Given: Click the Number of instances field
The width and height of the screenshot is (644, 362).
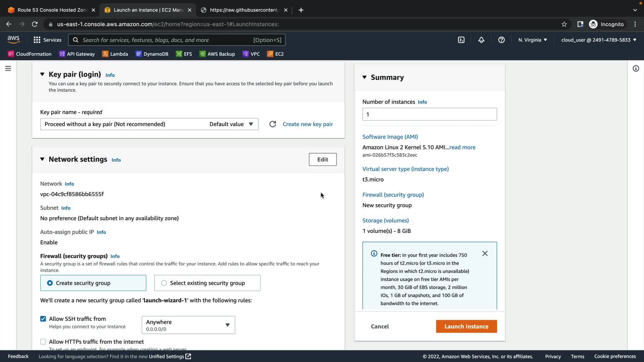Looking at the screenshot, I should pyautogui.click(x=429, y=114).
